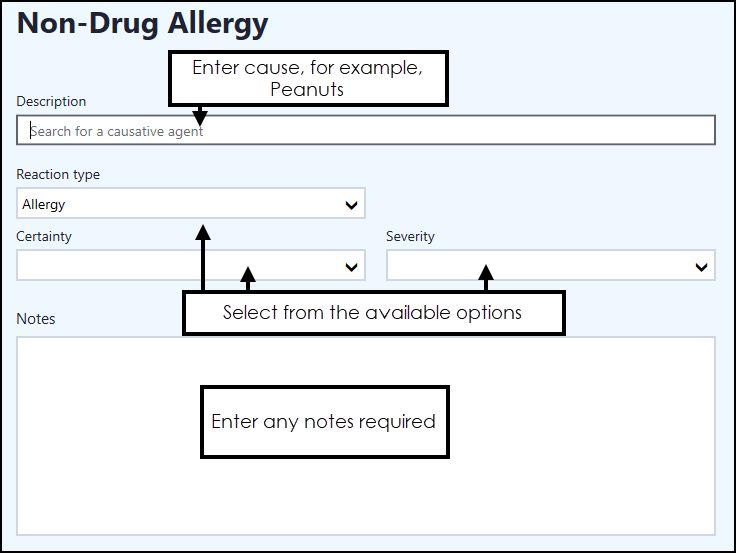Click the arrowhead pointing at the Severity dropdown
The image size is (736, 553).
pos(486,272)
